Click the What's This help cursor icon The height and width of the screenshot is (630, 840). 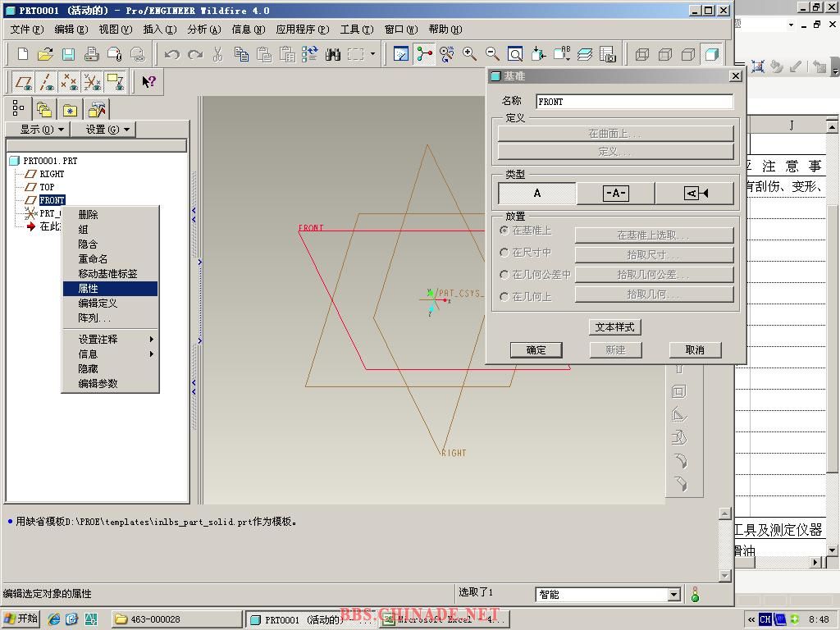click(x=148, y=82)
